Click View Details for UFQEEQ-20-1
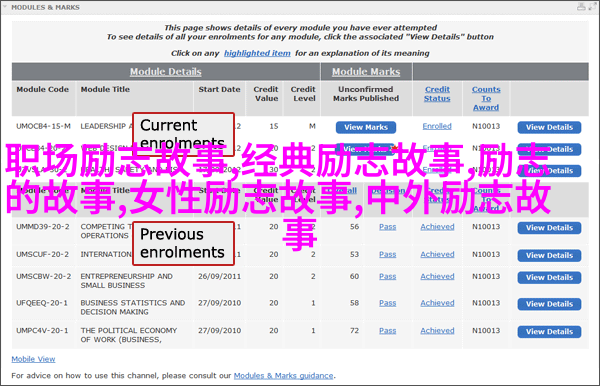The width and height of the screenshot is (600, 386). click(x=549, y=304)
